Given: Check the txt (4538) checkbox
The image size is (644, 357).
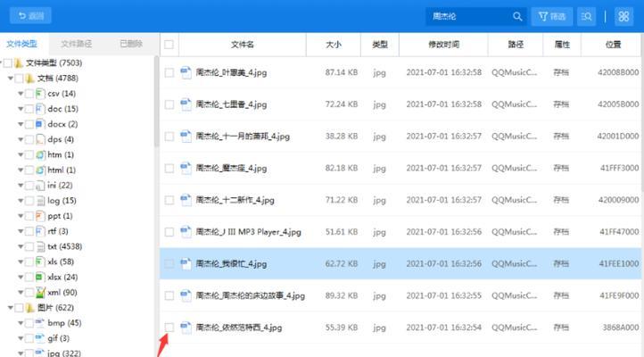Looking at the screenshot, I should coord(29,247).
